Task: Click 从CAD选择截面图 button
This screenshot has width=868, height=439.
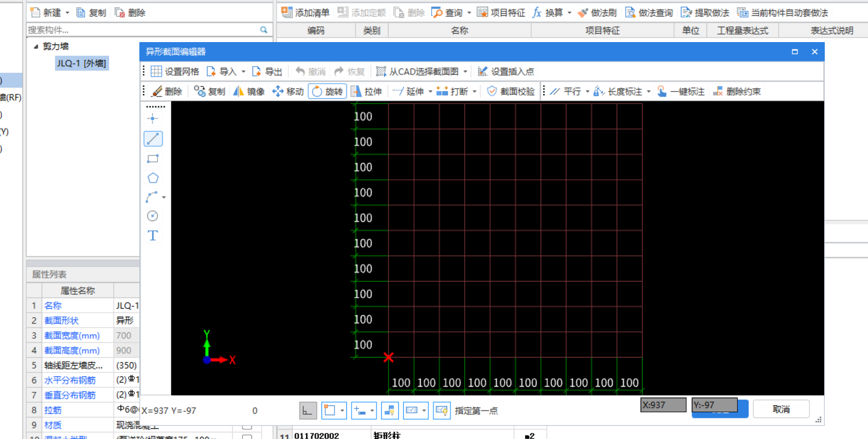Action: [x=417, y=72]
